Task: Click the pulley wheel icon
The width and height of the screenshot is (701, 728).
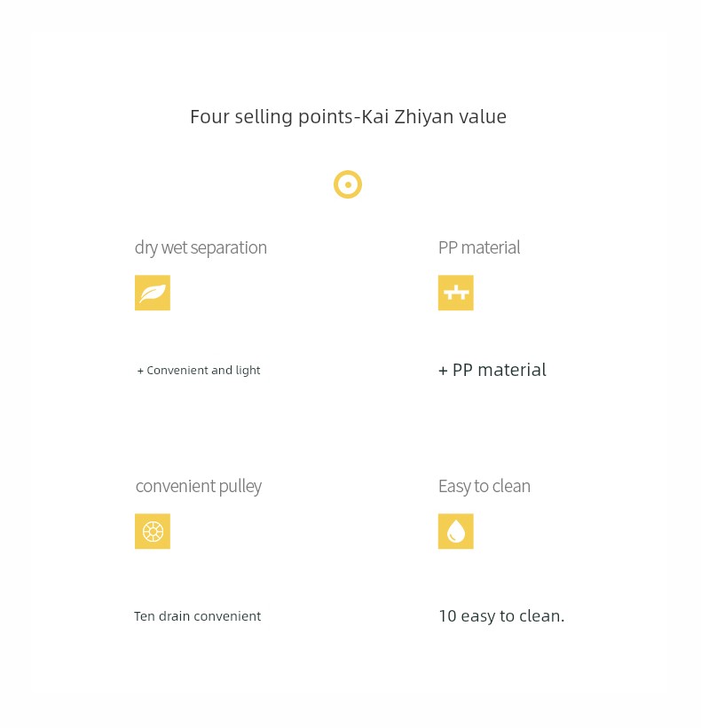Action: [153, 531]
